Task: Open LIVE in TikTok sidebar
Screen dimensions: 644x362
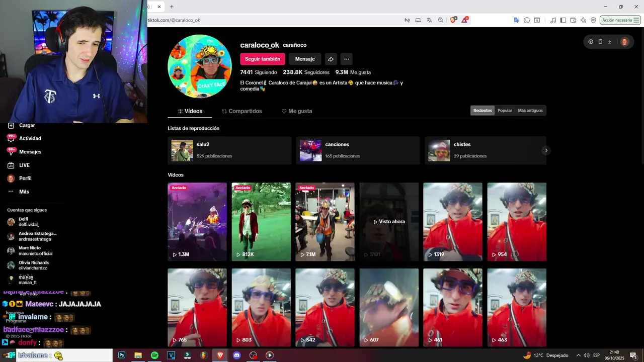Action: click(19, 165)
